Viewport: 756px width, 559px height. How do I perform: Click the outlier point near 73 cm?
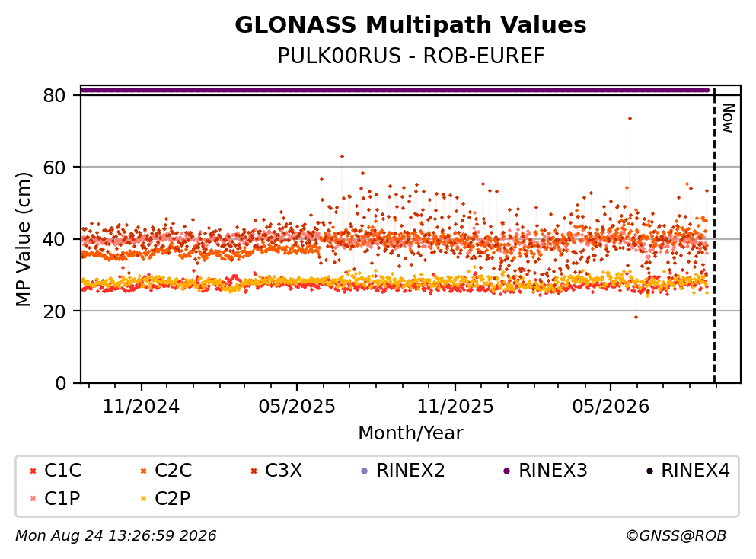coord(630,119)
